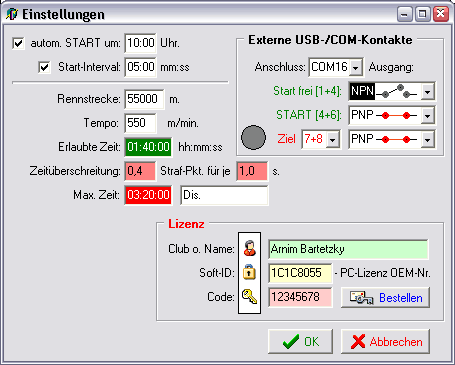The height and width of the screenshot is (365, 455).
Task: Click the Externe USB-/COM-Kontakte heading
Action: click(x=330, y=40)
